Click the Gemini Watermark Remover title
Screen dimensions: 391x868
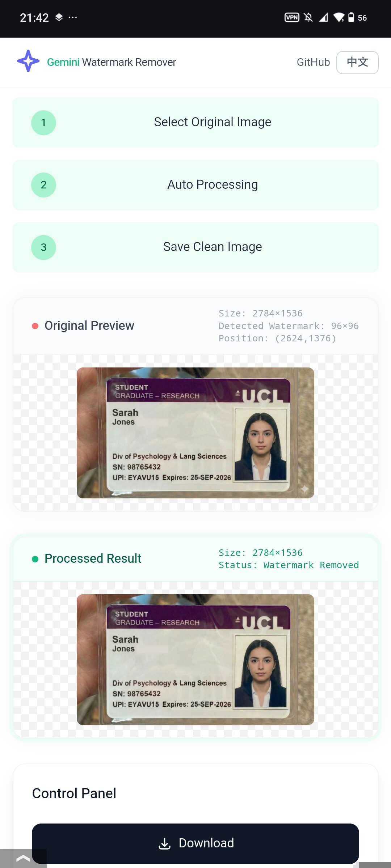112,62
